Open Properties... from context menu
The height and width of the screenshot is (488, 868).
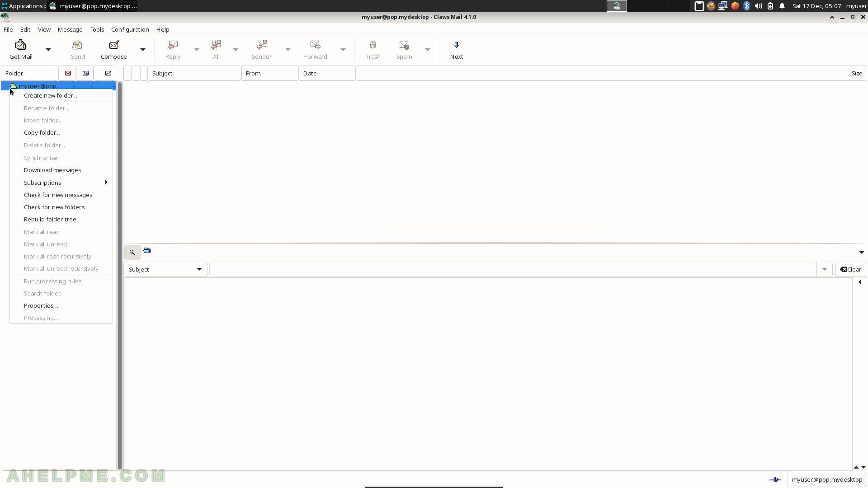pyautogui.click(x=61, y=305)
